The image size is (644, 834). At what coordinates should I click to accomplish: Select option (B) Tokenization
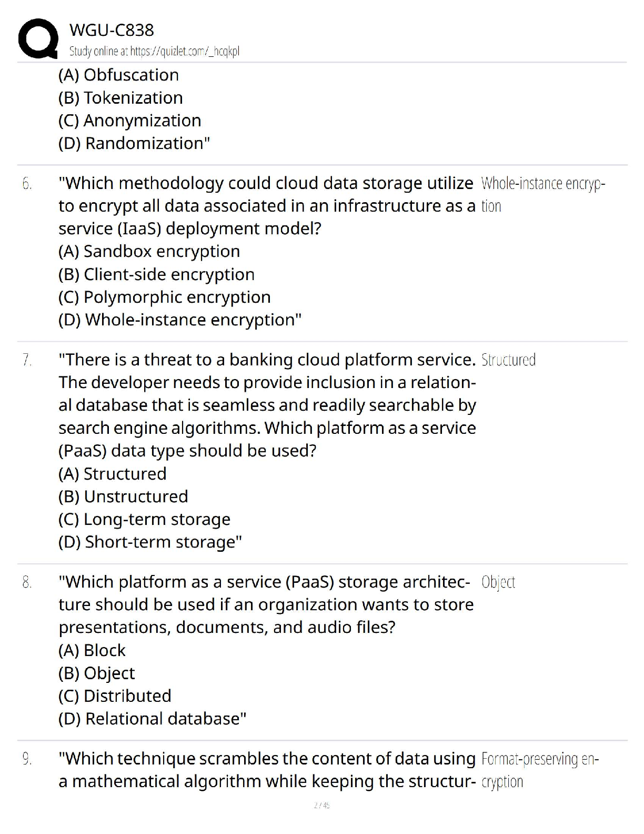tap(120, 98)
